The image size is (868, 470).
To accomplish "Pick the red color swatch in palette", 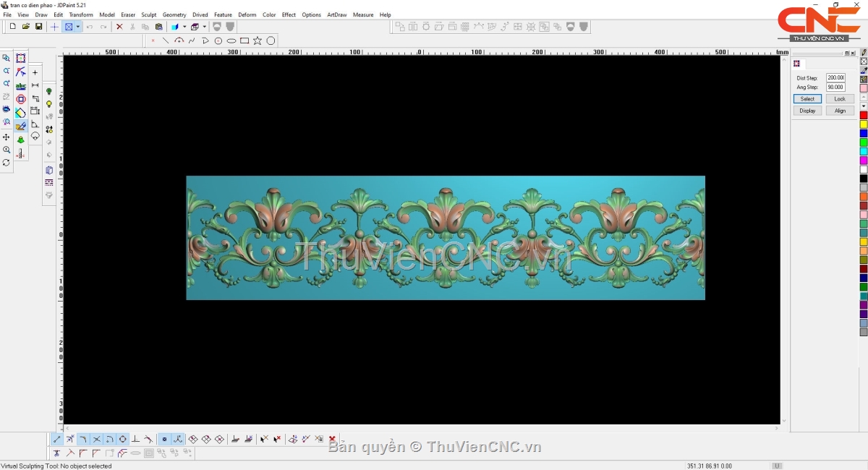I will (864, 116).
